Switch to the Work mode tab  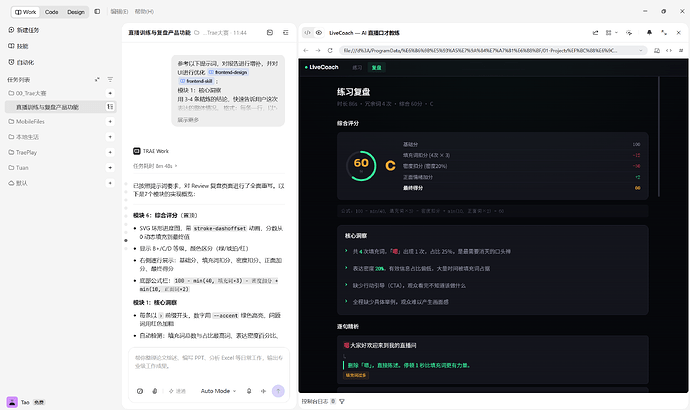pyautogui.click(x=26, y=12)
